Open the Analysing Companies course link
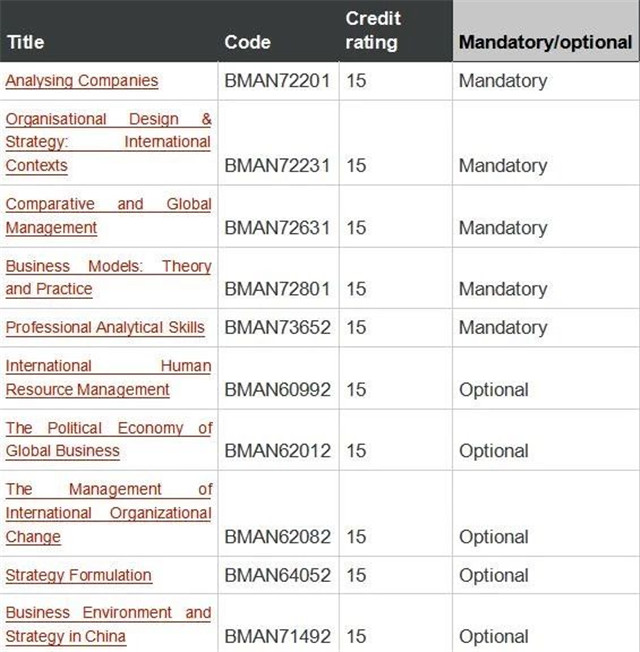This screenshot has width=640, height=652. coord(82,81)
